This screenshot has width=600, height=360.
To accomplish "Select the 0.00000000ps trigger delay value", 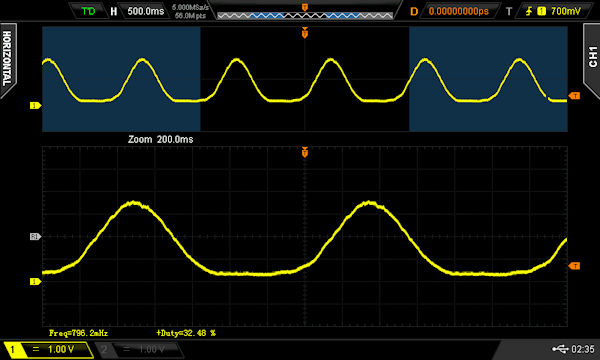I will coord(458,11).
